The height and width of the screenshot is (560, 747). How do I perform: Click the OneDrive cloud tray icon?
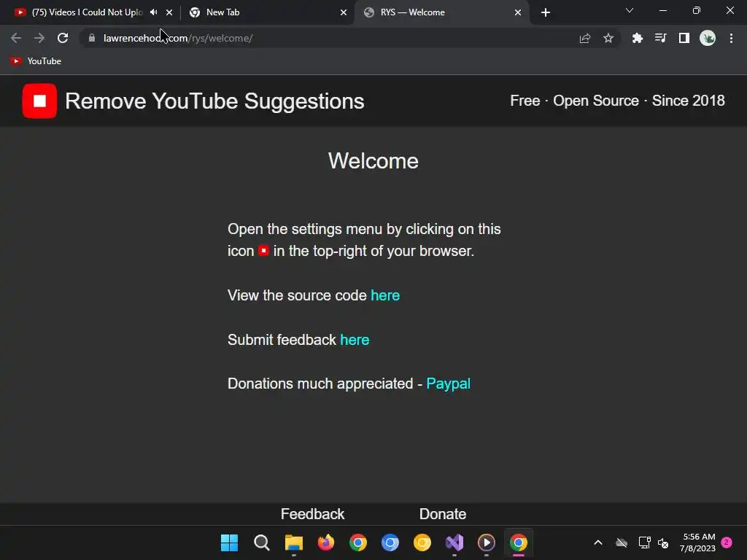coord(622,542)
